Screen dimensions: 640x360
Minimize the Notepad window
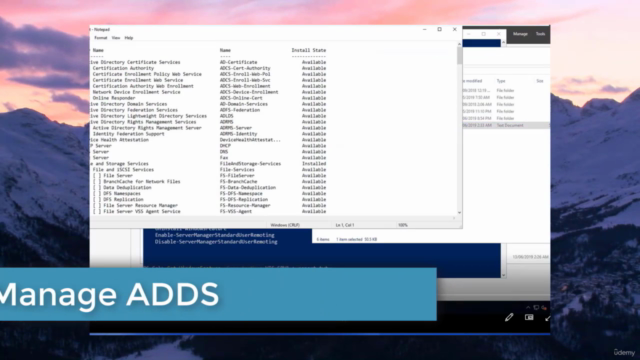click(424, 29)
